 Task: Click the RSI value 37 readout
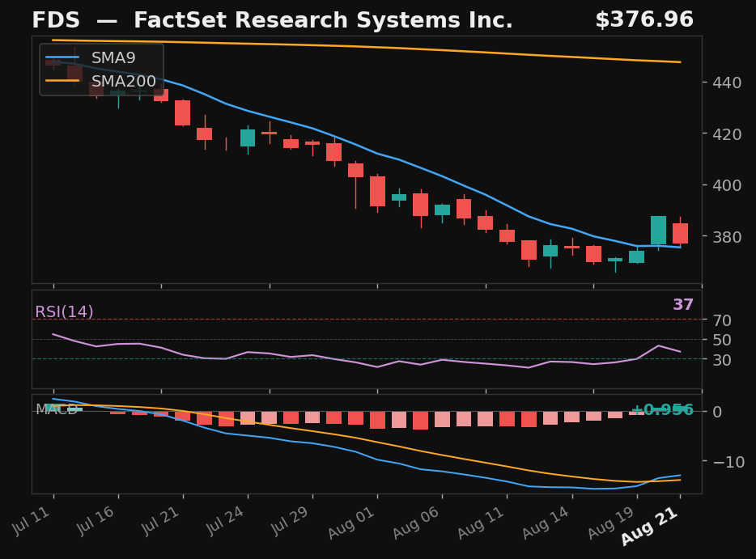pyautogui.click(x=682, y=304)
